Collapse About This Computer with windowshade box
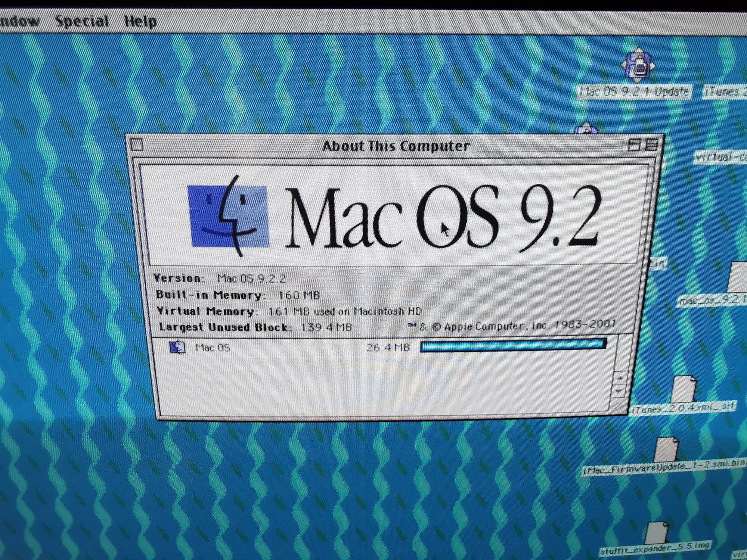 (x=652, y=144)
